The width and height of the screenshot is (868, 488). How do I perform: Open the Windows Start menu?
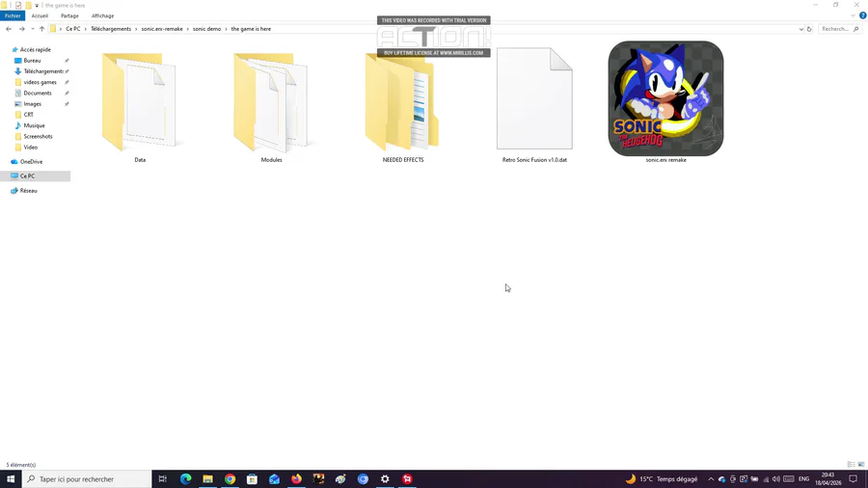pyautogui.click(x=11, y=479)
